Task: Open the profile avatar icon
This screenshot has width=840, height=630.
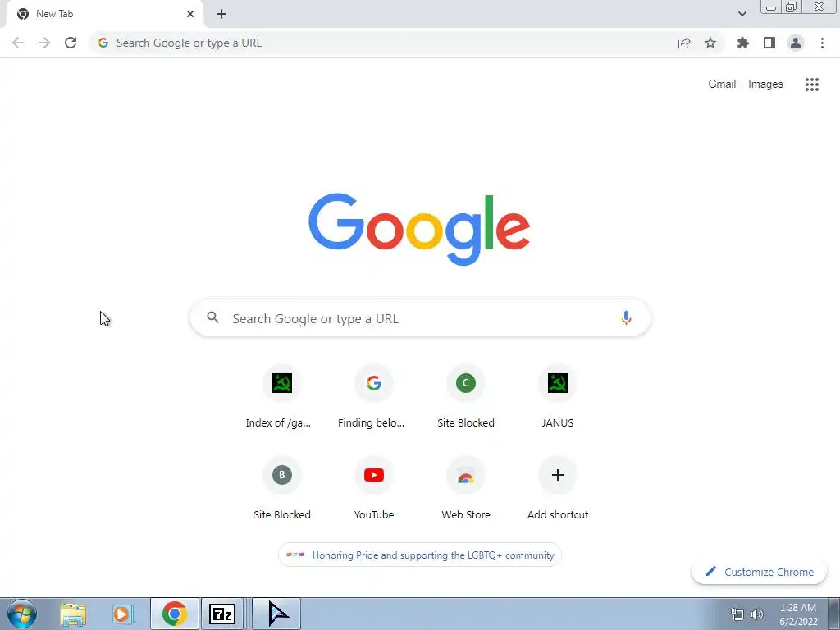Action: click(x=796, y=43)
